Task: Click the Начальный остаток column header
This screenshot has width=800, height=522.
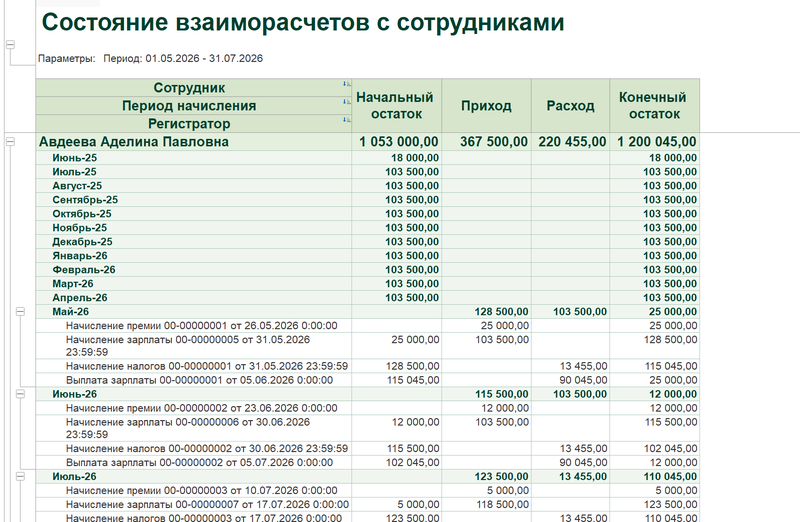Action: (396, 106)
